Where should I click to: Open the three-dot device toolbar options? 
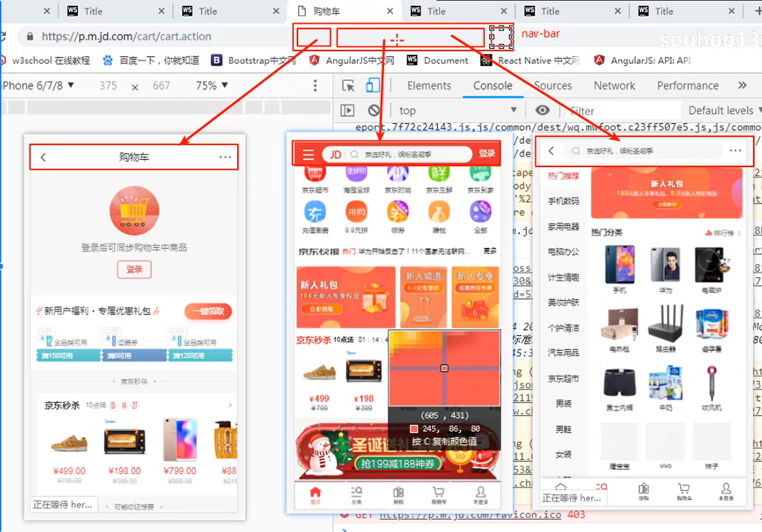tap(315, 86)
